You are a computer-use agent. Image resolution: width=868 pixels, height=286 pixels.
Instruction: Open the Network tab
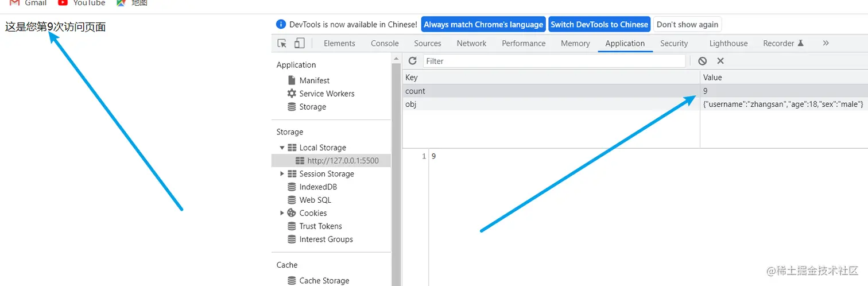471,44
